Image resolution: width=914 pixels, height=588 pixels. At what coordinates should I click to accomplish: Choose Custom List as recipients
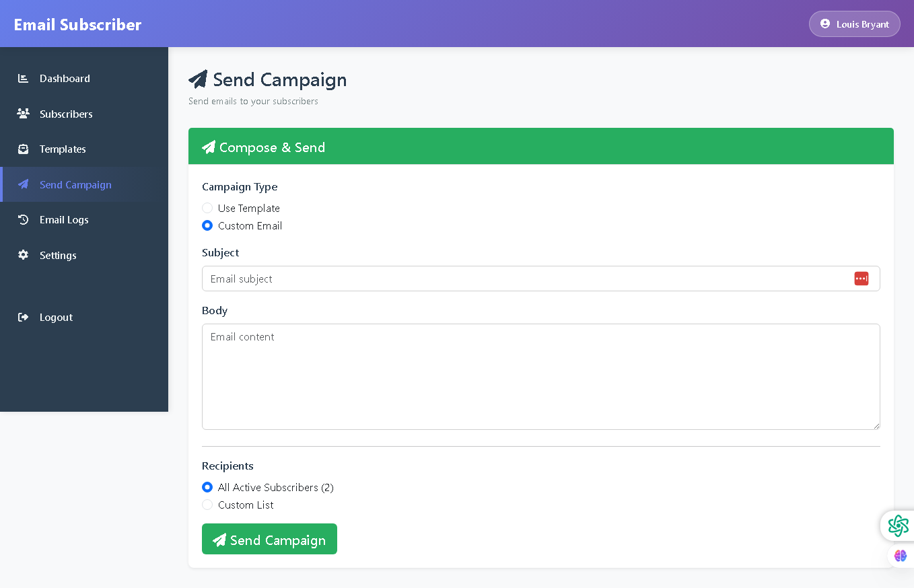pos(207,504)
